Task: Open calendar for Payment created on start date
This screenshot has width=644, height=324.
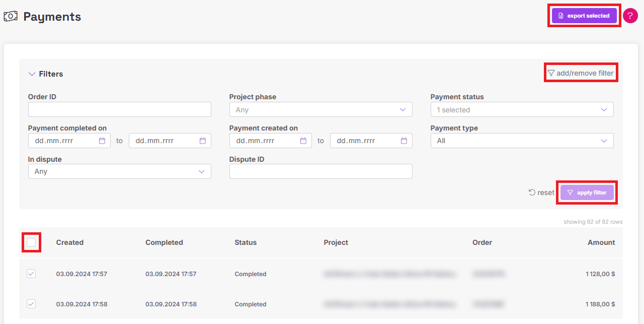Action: pyautogui.click(x=303, y=141)
